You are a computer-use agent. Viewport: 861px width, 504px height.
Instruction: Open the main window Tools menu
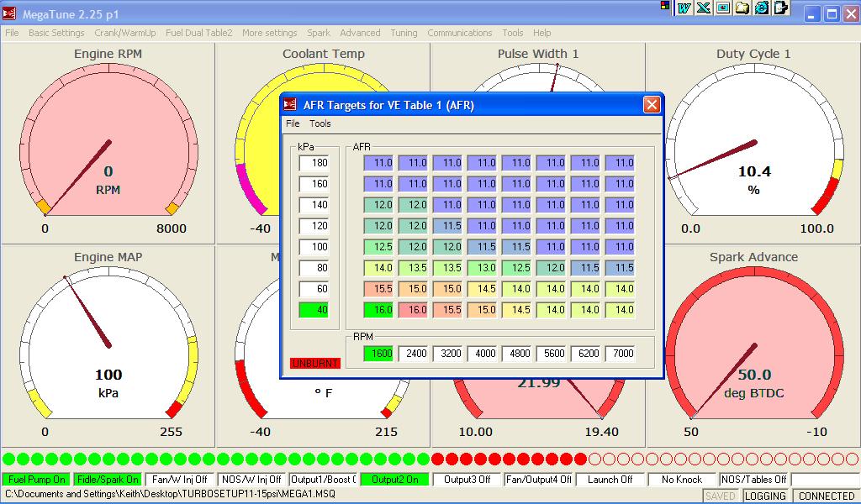pos(512,33)
